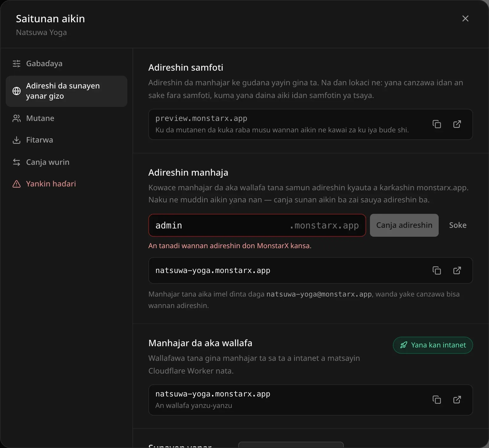Click the Manhajar da aka wallafa heading
The image size is (489, 448).
coord(200,343)
